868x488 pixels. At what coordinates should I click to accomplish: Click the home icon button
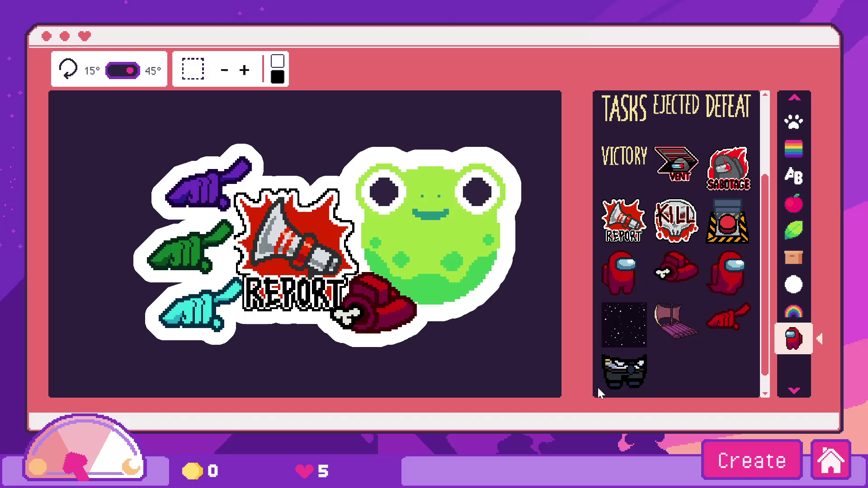pyautogui.click(x=831, y=460)
